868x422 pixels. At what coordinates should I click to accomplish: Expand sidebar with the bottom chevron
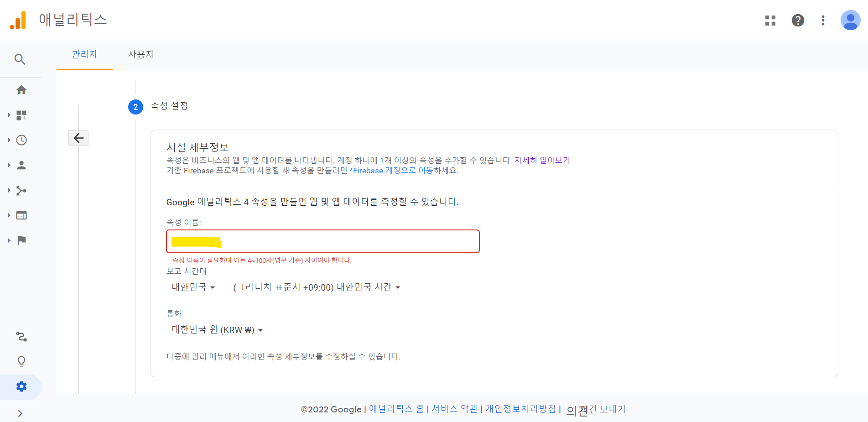click(20, 413)
